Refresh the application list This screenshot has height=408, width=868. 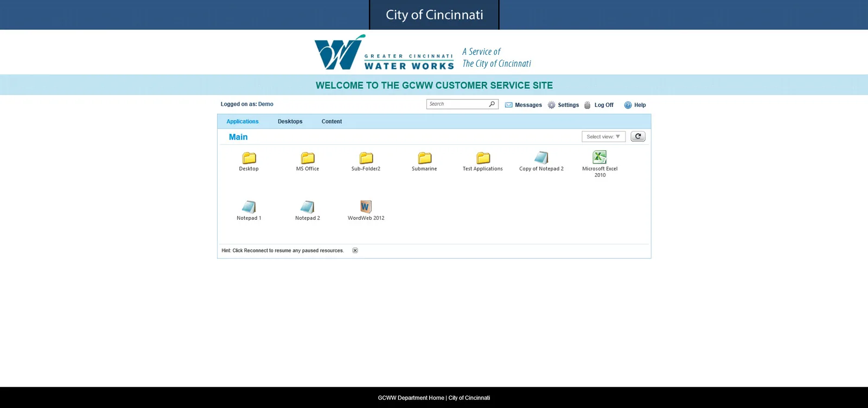pyautogui.click(x=638, y=137)
